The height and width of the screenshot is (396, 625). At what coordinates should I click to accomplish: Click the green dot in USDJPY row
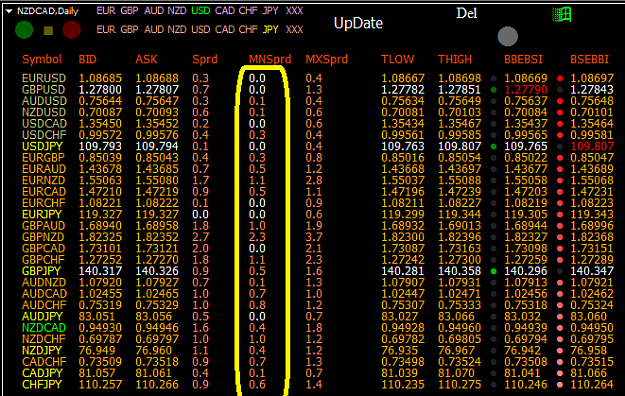click(493, 147)
